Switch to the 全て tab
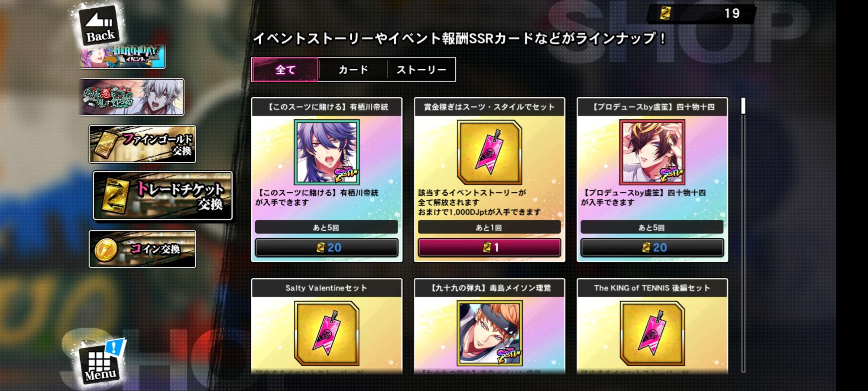Image resolution: width=868 pixels, height=391 pixels. [x=285, y=70]
